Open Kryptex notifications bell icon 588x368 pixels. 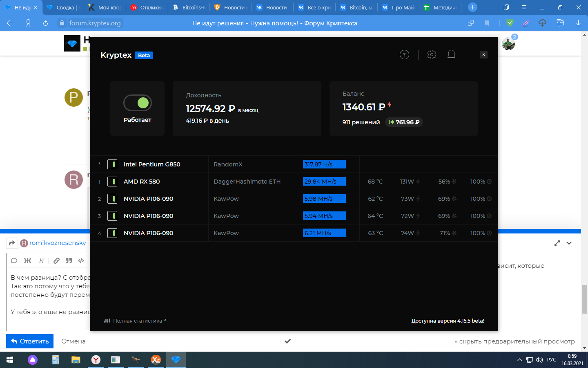pyautogui.click(x=451, y=55)
